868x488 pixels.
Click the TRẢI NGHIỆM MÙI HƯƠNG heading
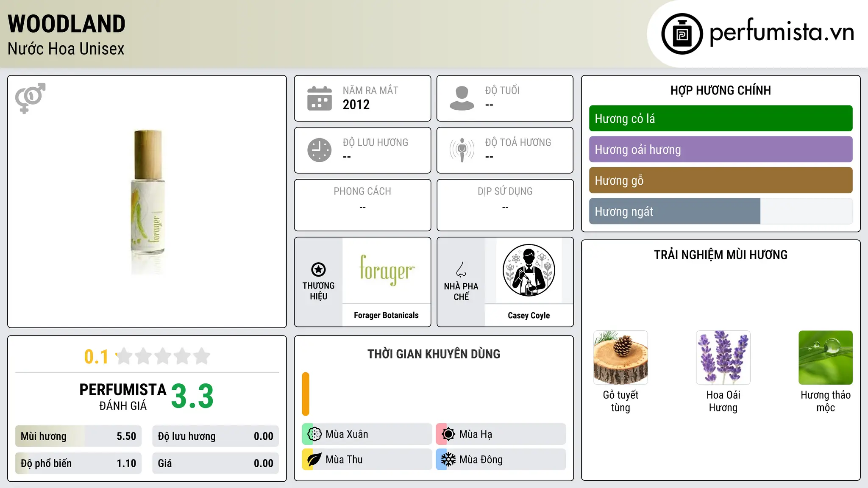tap(721, 255)
